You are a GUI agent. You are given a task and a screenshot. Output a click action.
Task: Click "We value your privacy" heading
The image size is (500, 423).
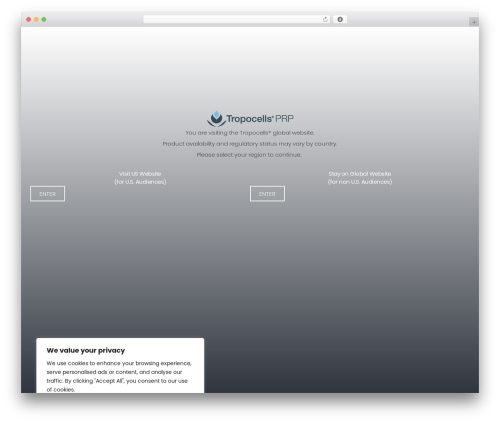(x=86, y=350)
